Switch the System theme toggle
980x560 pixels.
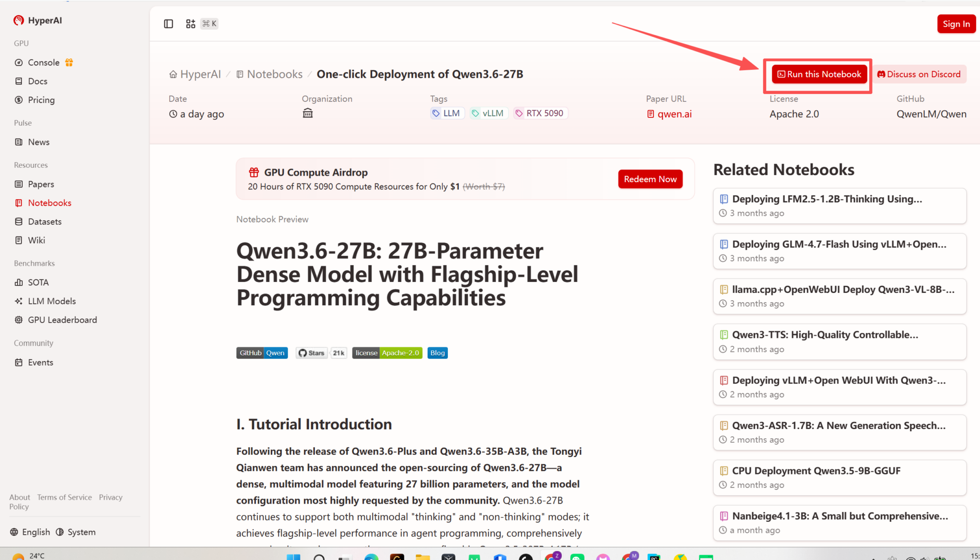(76, 532)
